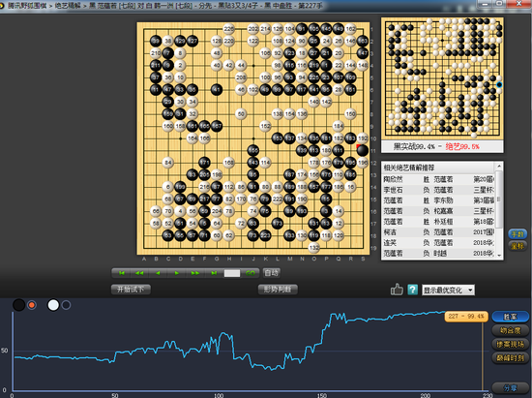
Task: Click the mini board thumbnail preview
Action: pyautogui.click(x=442, y=78)
